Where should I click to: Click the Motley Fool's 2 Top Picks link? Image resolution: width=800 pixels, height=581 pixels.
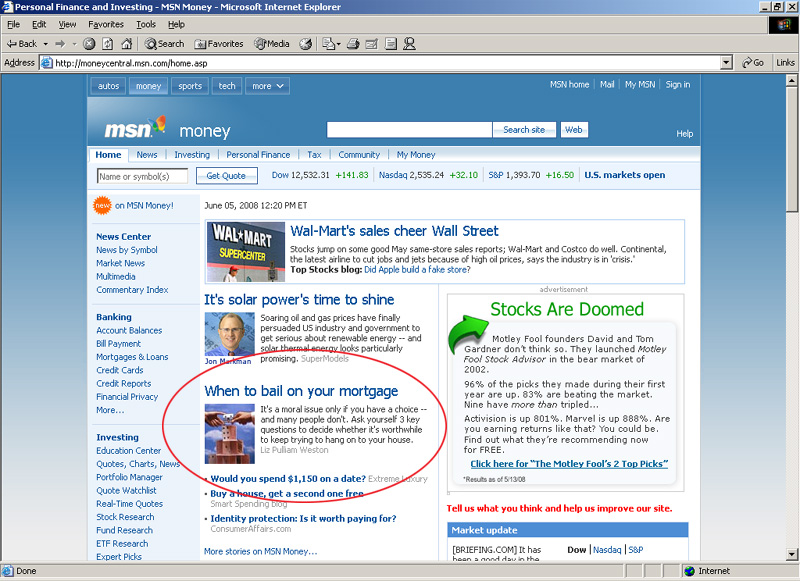569,464
